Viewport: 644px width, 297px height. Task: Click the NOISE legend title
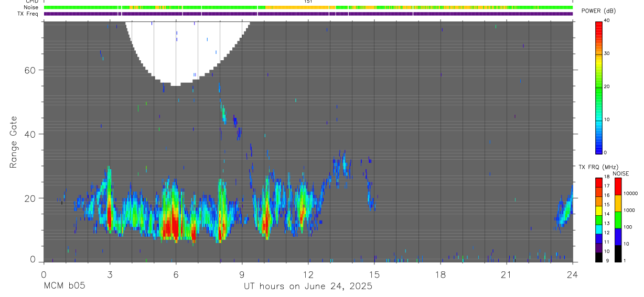[x=621, y=174]
